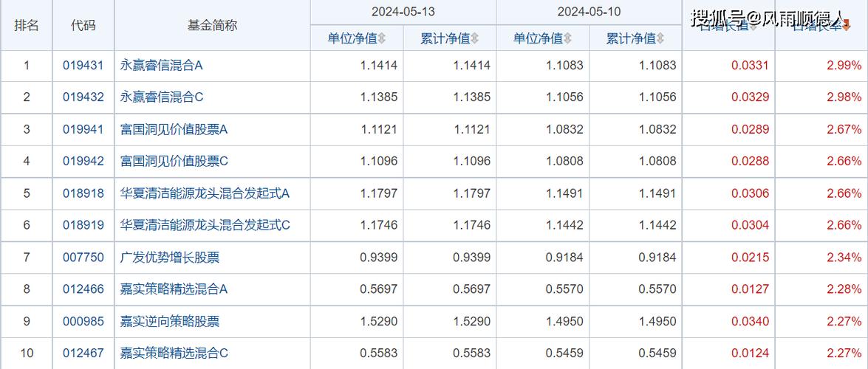
Task: Select the growth value 0.0304
Action: [x=750, y=225]
